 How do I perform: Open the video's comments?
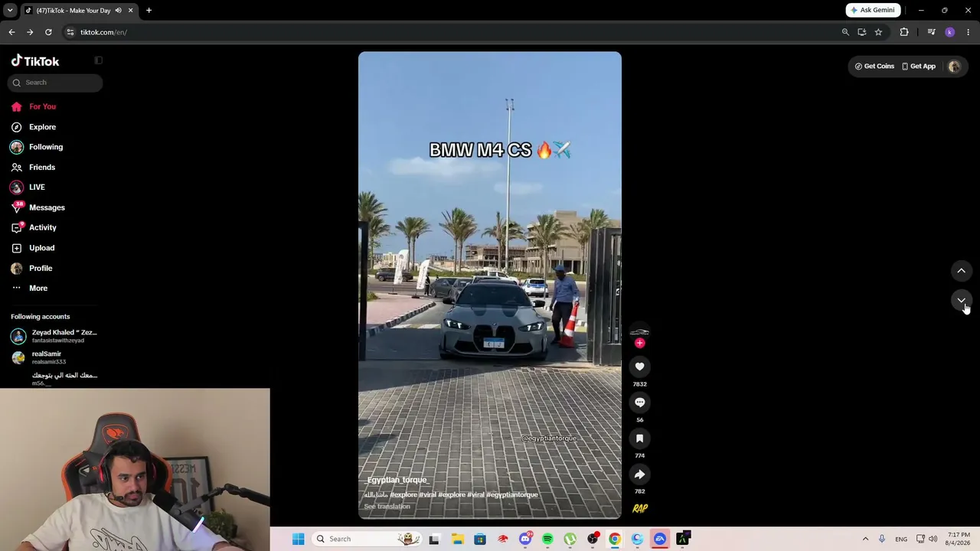point(639,403)
